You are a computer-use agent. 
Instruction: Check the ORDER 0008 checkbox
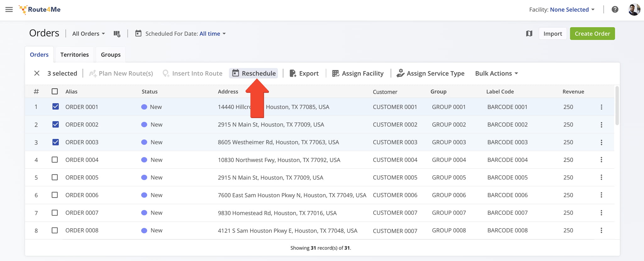click(55, 230)
